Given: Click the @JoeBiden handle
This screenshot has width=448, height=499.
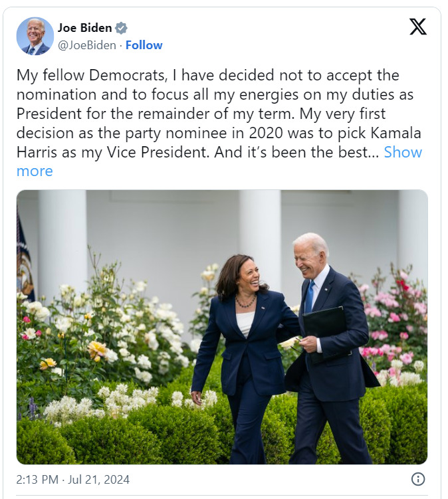Looking at the screenshot, I should coord(86,45).
